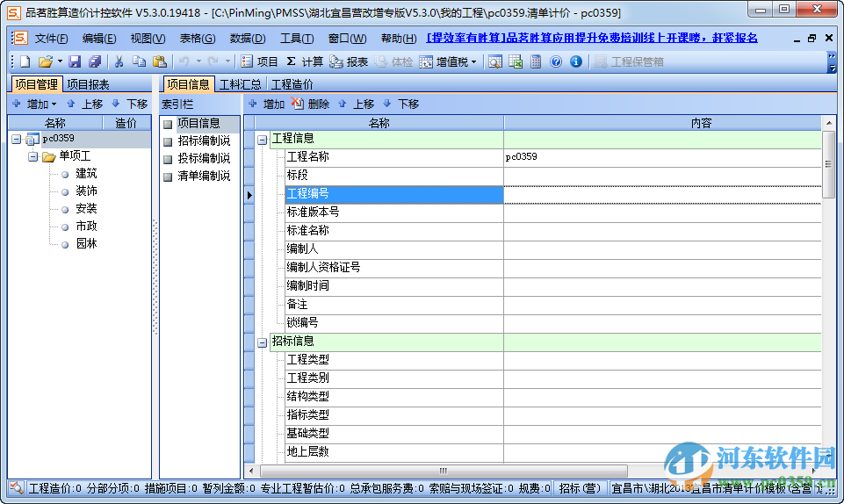Image resolution: width=844 pixels, height=504 pixels.
Task: Click the Cut scissors icon
Action: (x=119, y=61)
